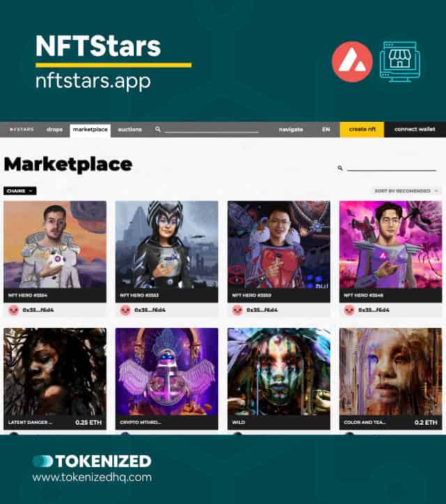Open the EN language selector
The height and width of the screenshot is (504, 446).
click(326, 129)
